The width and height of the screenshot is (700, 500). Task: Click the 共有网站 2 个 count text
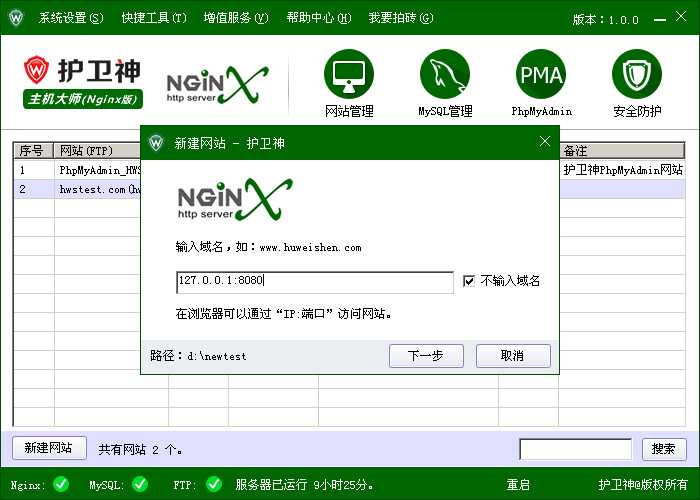coord(140,450)
